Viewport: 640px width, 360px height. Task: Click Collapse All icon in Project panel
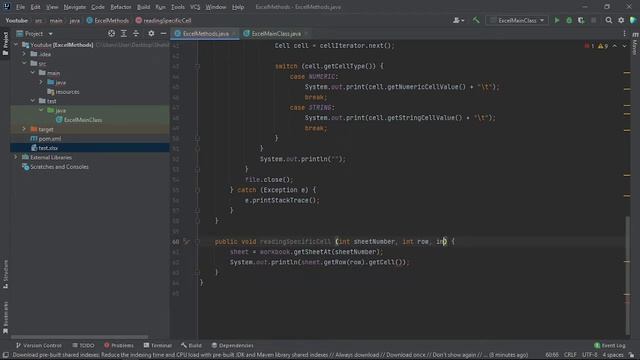136,33
